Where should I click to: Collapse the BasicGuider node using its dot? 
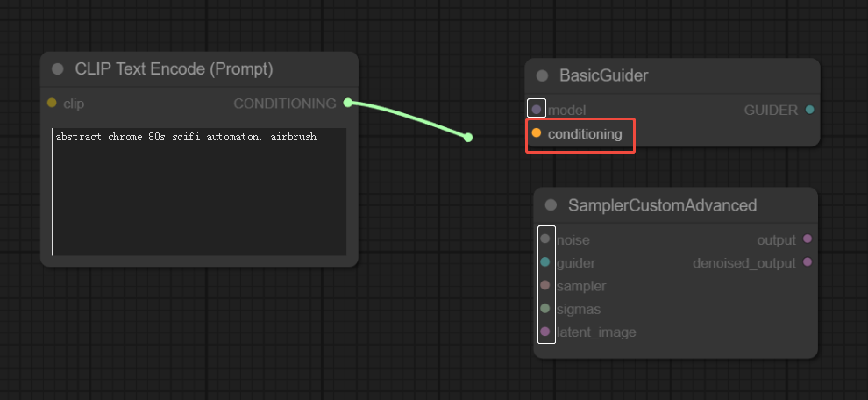point(542,76)
